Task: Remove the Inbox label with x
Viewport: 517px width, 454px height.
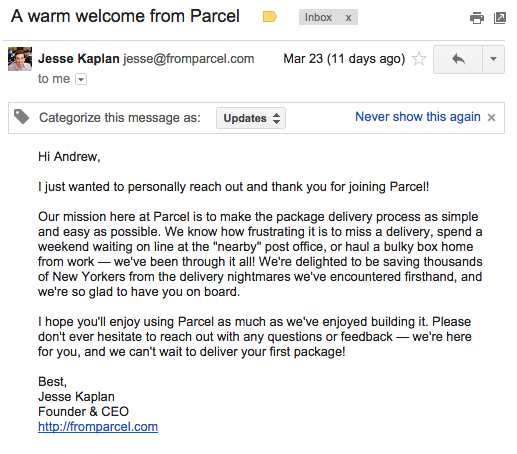Action: (x=348, y=17)
